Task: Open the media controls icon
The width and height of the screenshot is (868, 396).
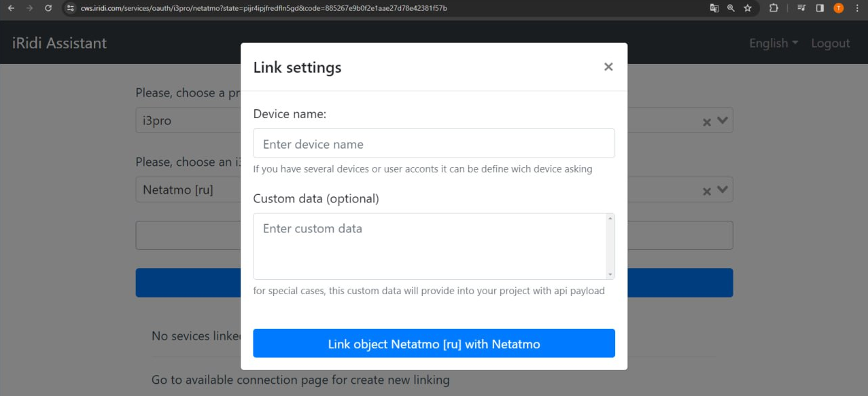Action: coord(801,8)
